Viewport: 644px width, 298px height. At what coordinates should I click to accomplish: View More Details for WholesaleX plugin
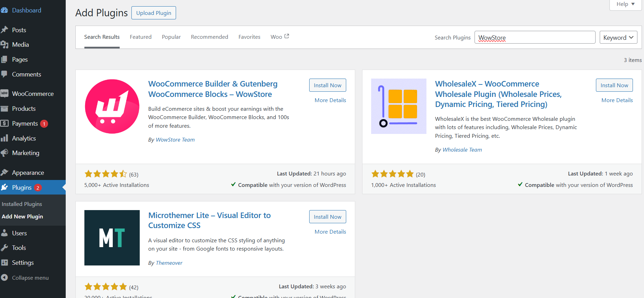[617, 100]
